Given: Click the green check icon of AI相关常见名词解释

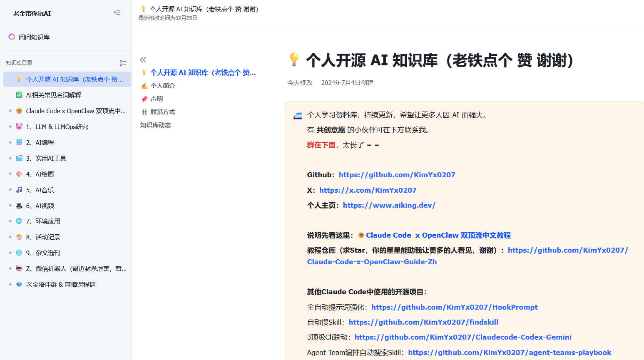Looking at the screenshot, I should [x=19, y=95].
